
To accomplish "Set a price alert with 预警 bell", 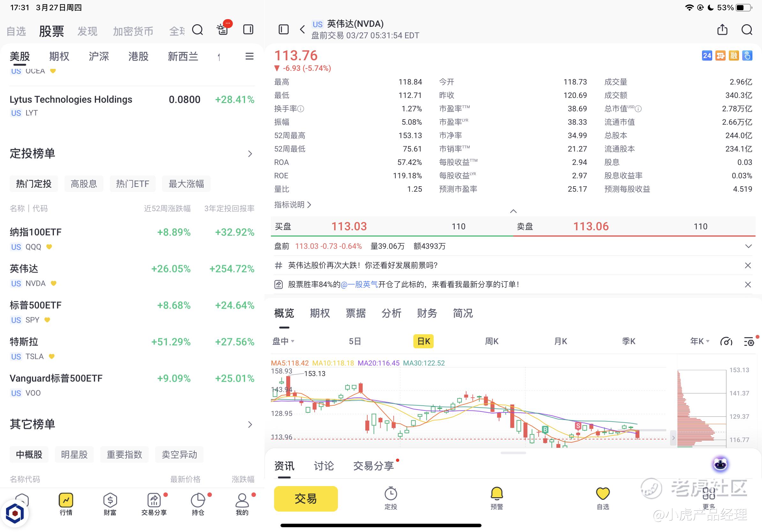I will [497, 498].
